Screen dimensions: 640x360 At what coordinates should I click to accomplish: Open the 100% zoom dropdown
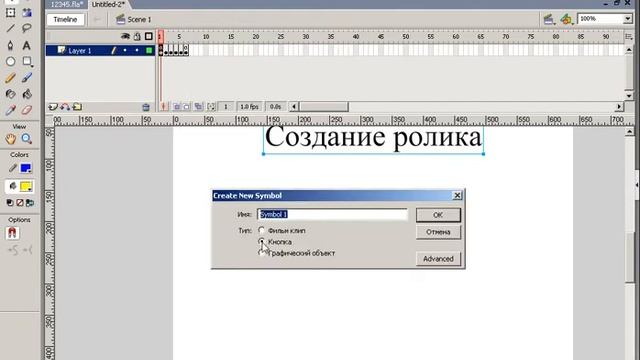point(628,19)
